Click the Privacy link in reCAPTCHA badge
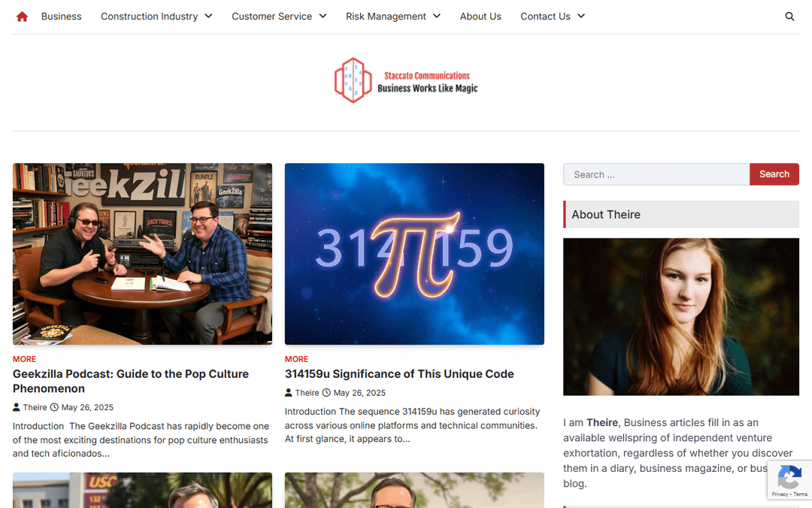Viewport: 812px width, 508px height. pos(780,494)
